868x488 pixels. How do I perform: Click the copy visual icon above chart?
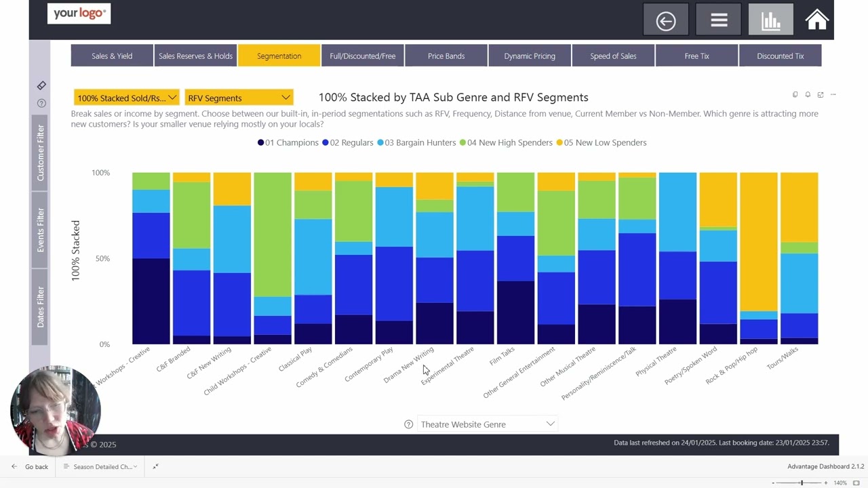795,95
